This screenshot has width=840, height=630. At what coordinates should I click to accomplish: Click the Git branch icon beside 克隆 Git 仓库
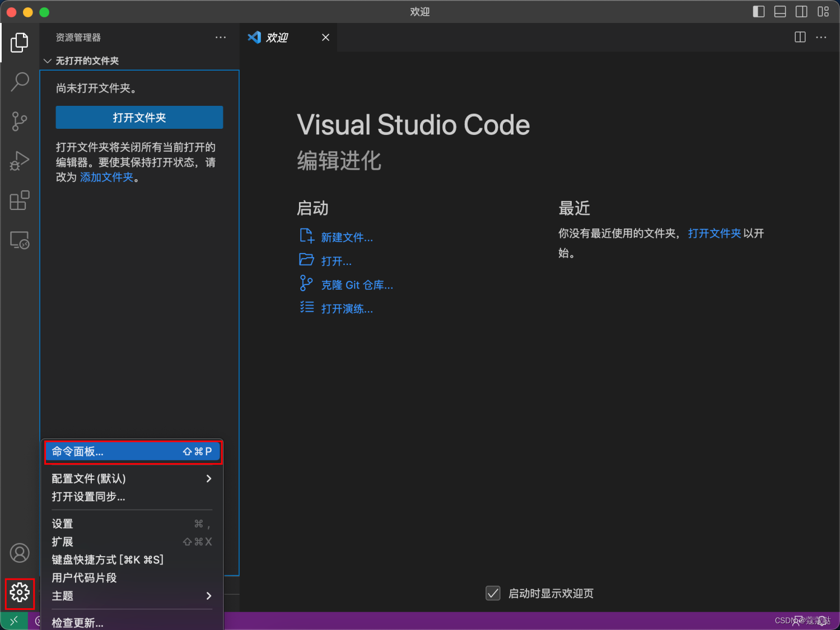[306, 283]
